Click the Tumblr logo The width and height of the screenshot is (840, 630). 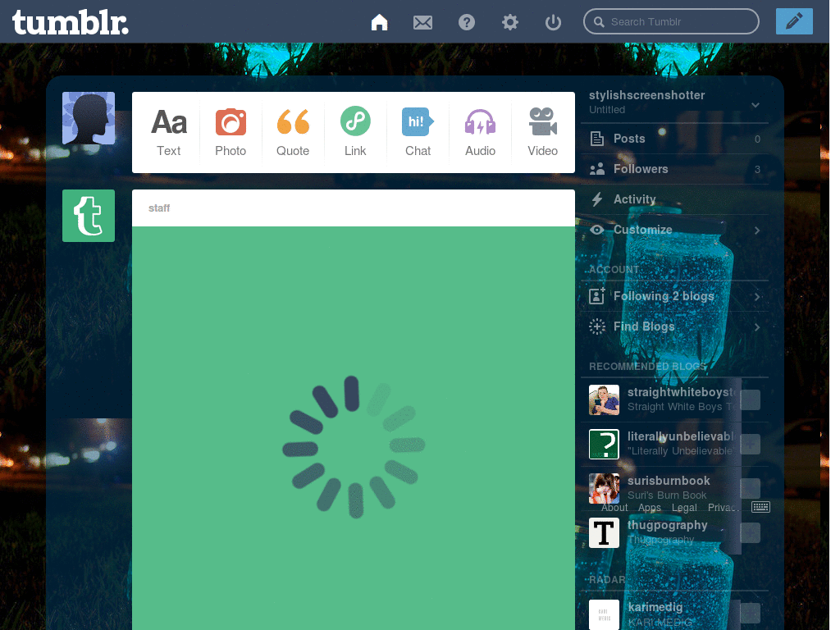point(71,22)
